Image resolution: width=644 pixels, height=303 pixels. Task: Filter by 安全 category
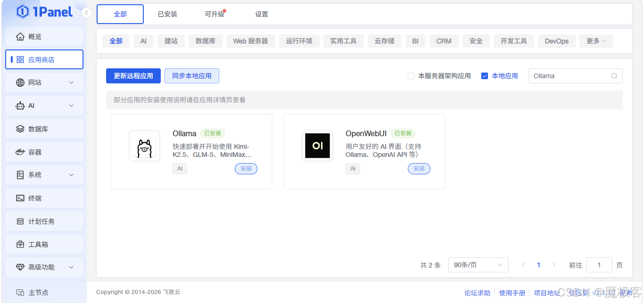coord(476,41)
